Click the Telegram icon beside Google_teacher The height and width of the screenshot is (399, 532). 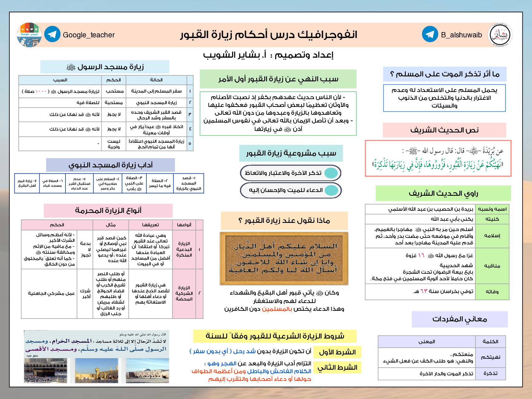(x=52, y=34)
